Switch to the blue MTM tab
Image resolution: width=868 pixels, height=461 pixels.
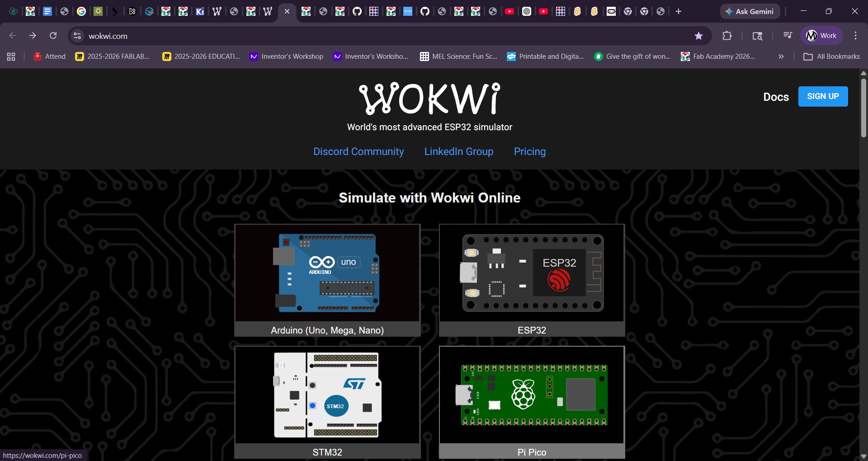click(x=408, y=11)
